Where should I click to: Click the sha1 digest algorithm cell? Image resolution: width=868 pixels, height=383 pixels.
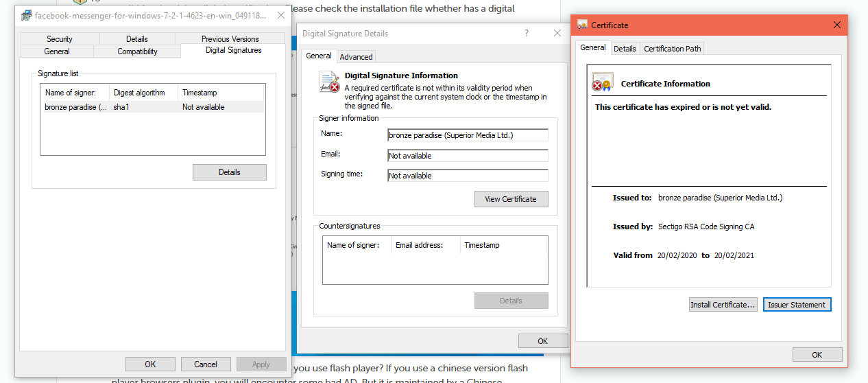point(121,107)
